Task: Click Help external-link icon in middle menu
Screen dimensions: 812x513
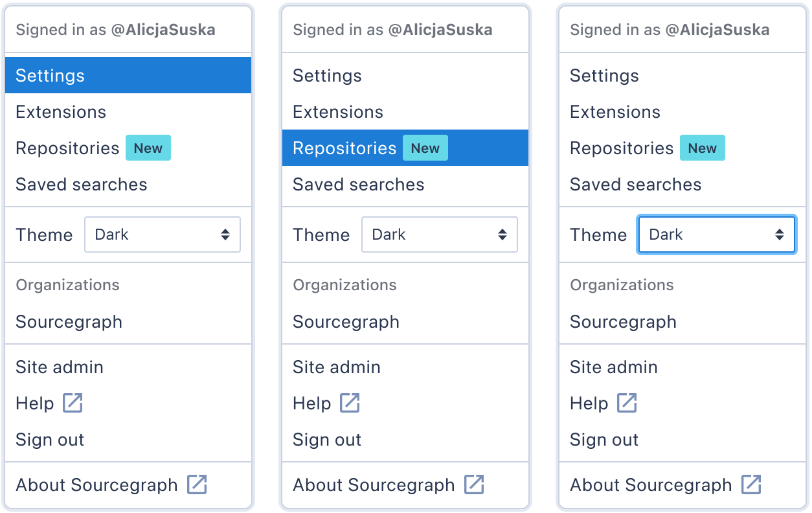Action: tap(350, 403)
